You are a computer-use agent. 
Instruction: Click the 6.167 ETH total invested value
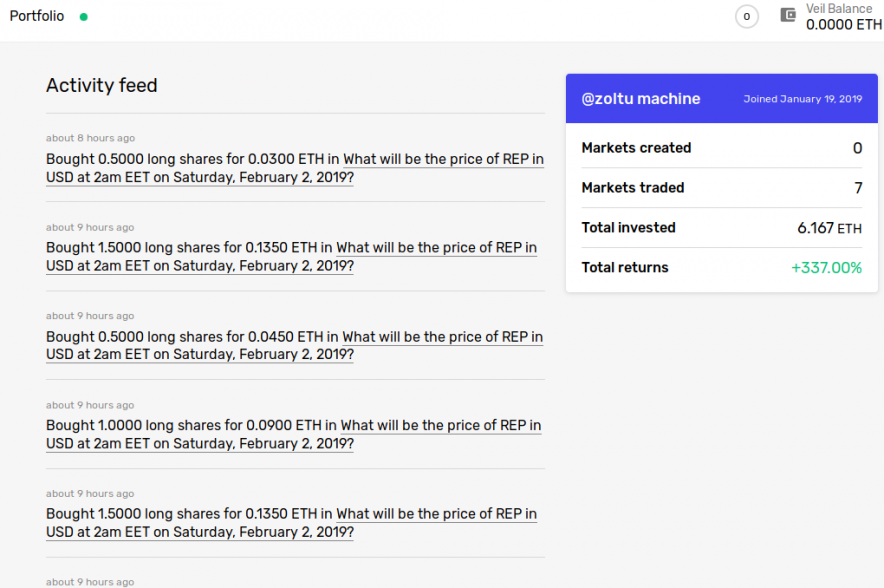tap(829, 228)
